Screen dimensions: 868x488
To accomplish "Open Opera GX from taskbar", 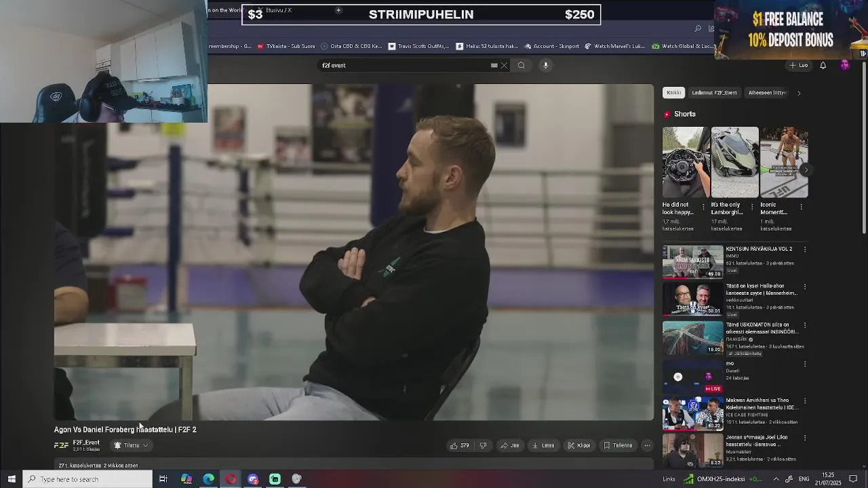I will coord(231,479).
